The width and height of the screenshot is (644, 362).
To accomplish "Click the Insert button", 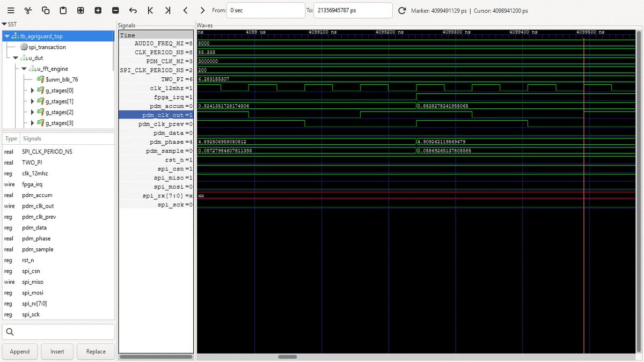I will click(57, 351).
